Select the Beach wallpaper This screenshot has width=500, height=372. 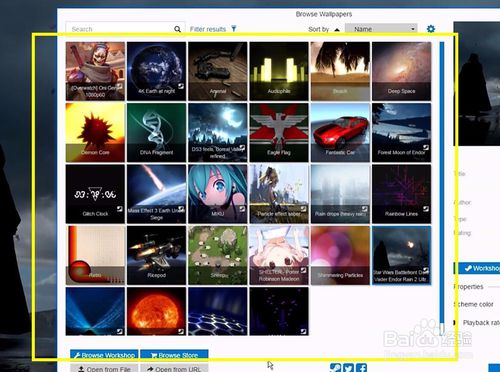coord(340,71)
